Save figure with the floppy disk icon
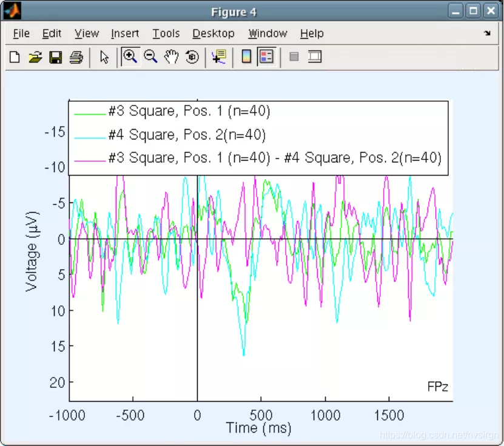Image resolution: width=504 pixels, height=446 pixels. (x=56, y=57)
